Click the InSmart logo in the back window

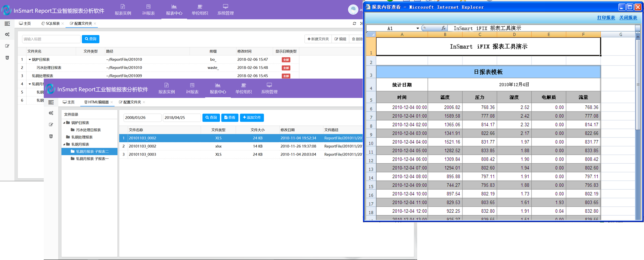[6, 10]
